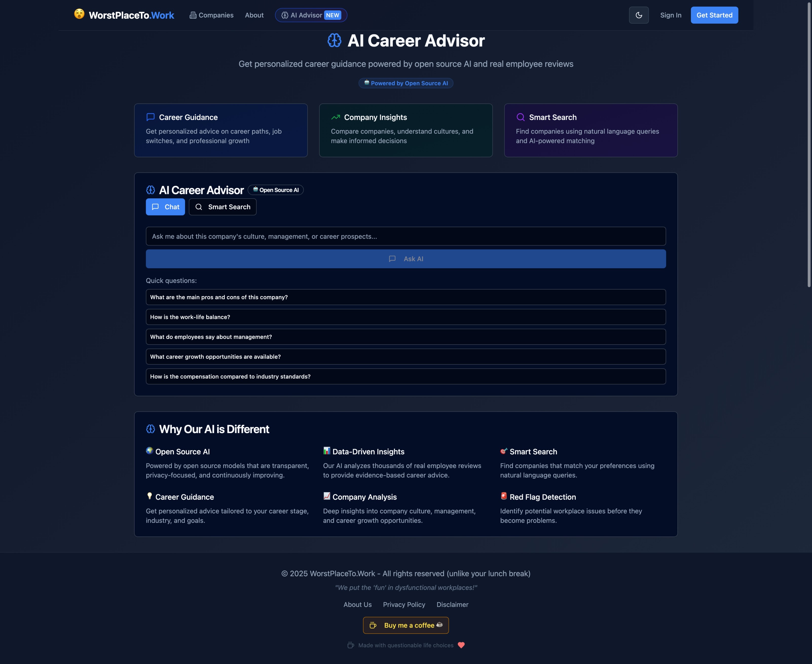Image resolution: width=812 pixels, height=664 pixels.
Task: Switch to the Chat tab
Action: 165,207
